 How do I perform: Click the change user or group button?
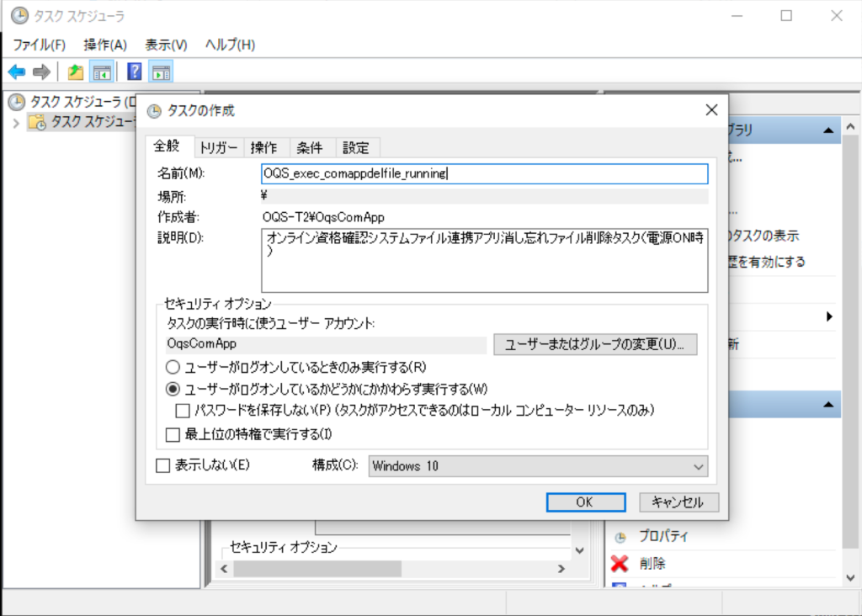pos(594,344)
